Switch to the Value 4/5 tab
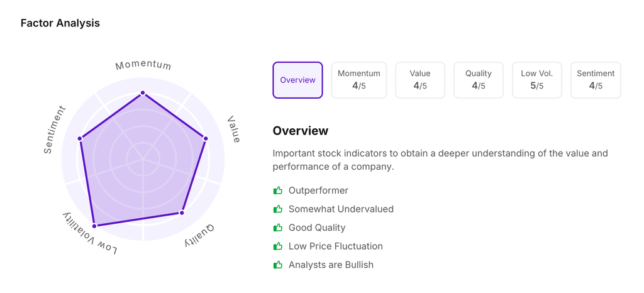 click(420, 80)
